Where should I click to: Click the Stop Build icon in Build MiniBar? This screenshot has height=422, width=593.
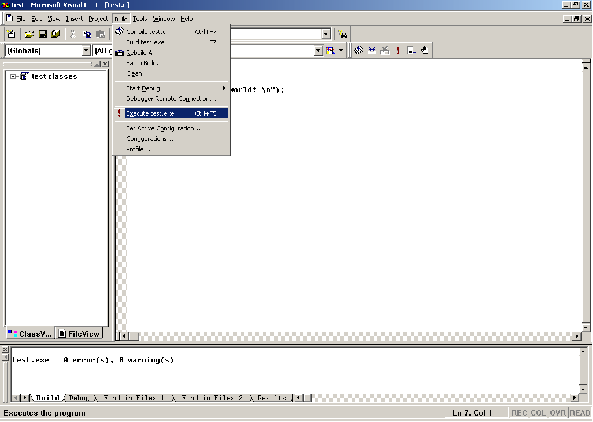coord(385,50)
